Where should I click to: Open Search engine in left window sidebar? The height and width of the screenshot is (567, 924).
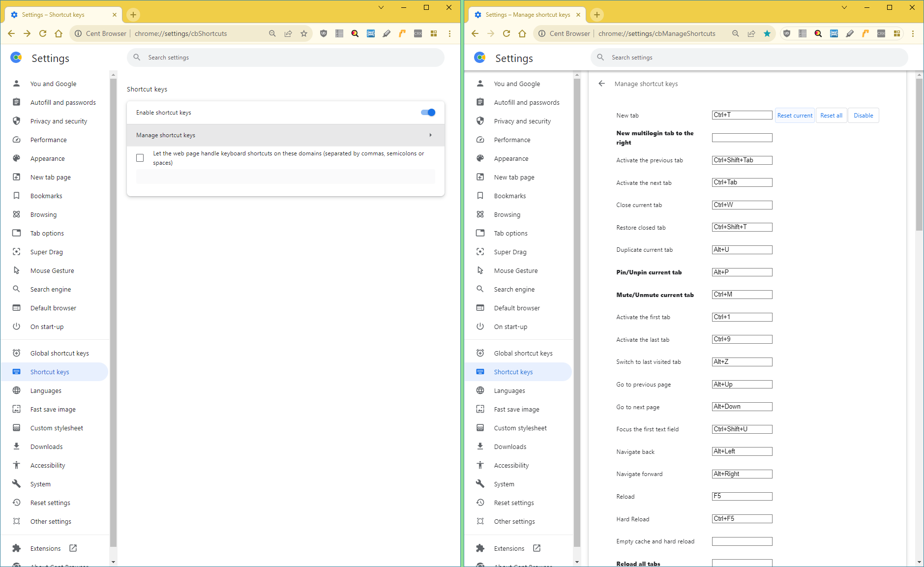coord(51,289)
